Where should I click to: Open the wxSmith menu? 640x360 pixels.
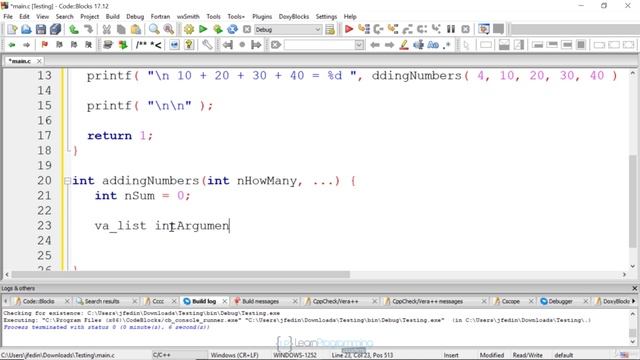188,16
